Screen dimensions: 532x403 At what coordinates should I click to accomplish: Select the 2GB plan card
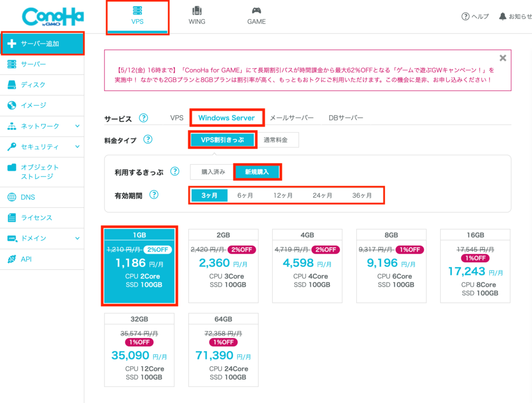223,266
